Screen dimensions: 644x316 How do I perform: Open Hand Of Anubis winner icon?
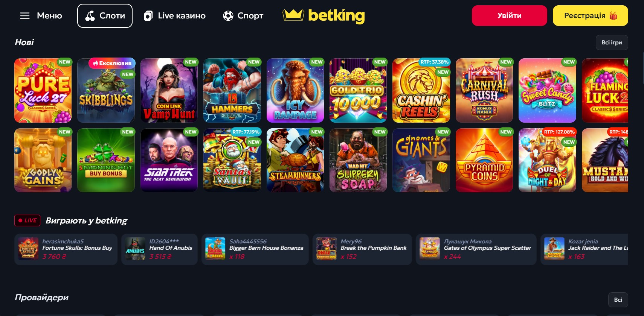pos(135,249)
